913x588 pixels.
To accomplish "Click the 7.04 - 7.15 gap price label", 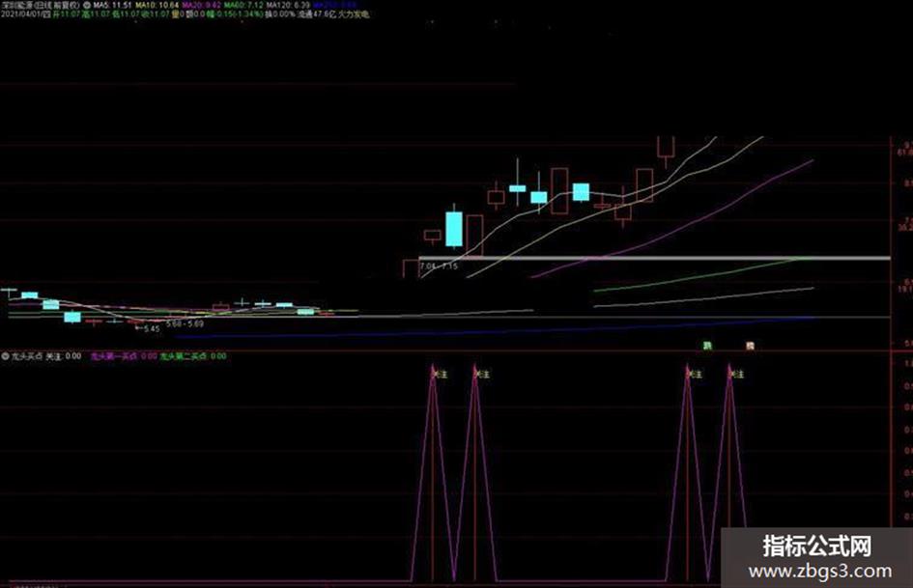I will pyautogui.click(x=439, y=266).
